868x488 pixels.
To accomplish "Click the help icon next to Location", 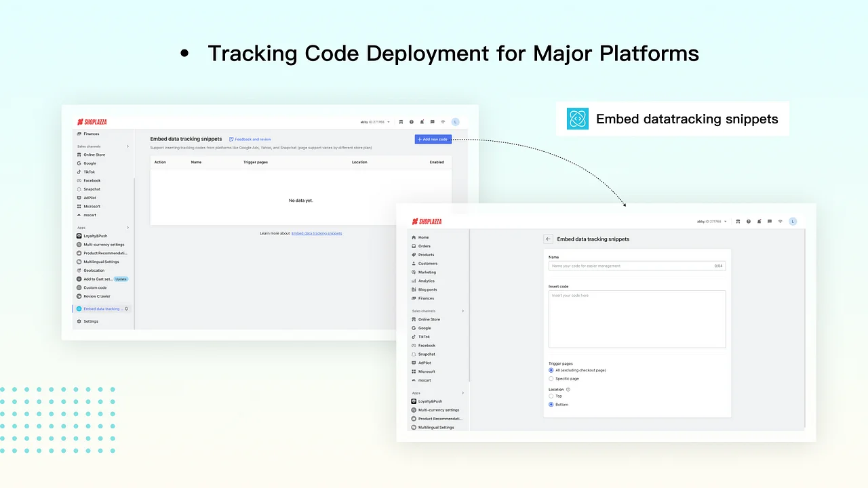I will coord(568,390).
